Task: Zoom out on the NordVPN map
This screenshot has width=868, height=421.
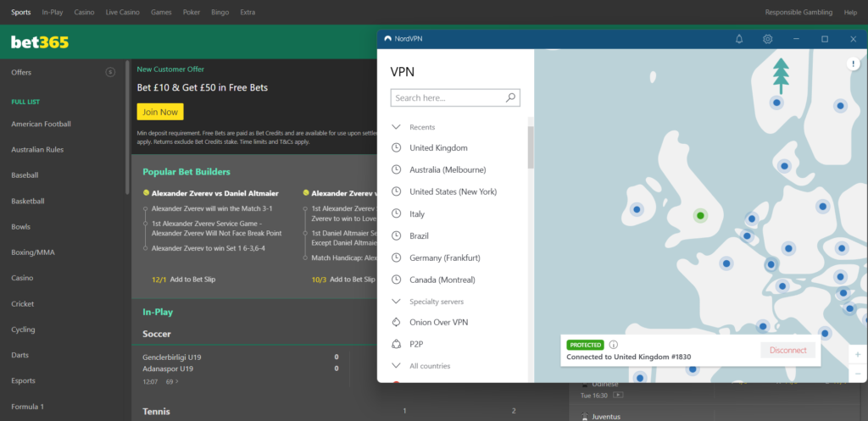Action: tap(858, 374)
